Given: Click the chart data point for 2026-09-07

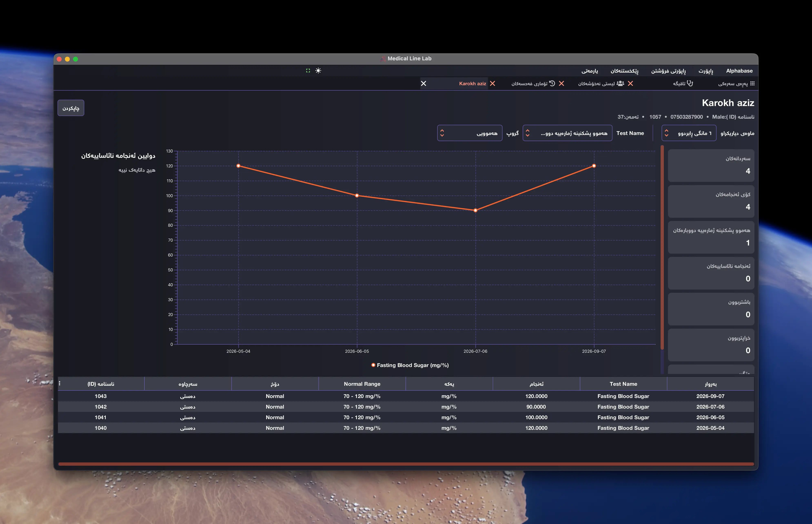Looking at the screenshot, I should coord(594,166).
